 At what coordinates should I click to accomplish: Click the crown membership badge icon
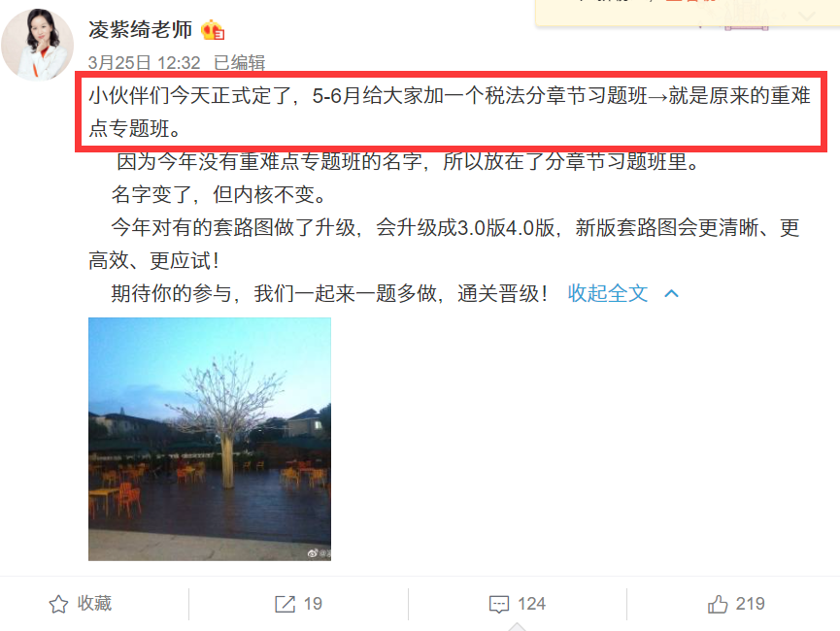click(213, 30)
